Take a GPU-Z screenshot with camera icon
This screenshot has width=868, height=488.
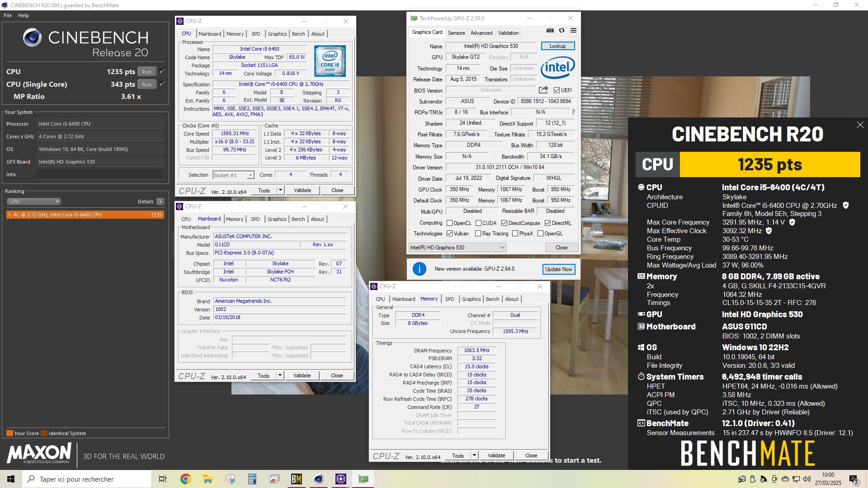click(550, 31)
